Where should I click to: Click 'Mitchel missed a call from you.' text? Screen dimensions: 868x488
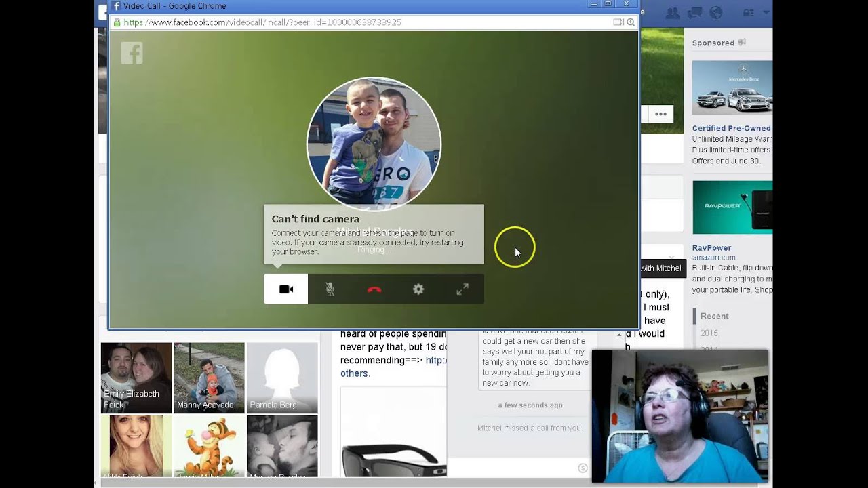(x=530, y=428)
